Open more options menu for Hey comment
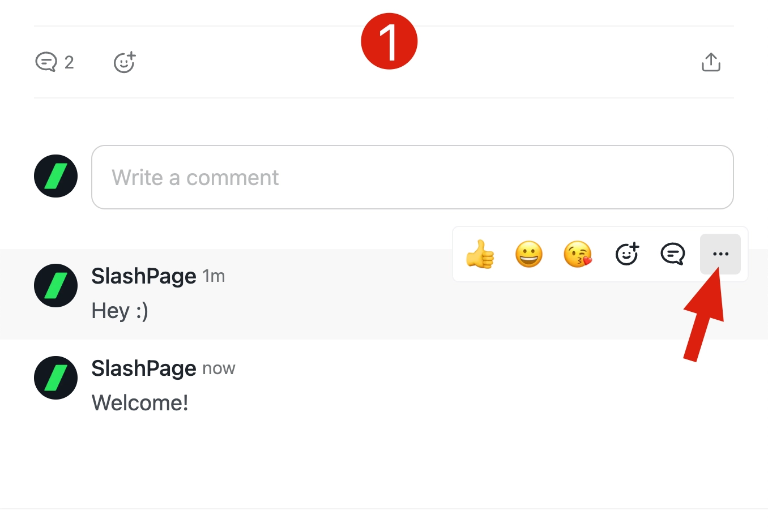 click(720, 254)
